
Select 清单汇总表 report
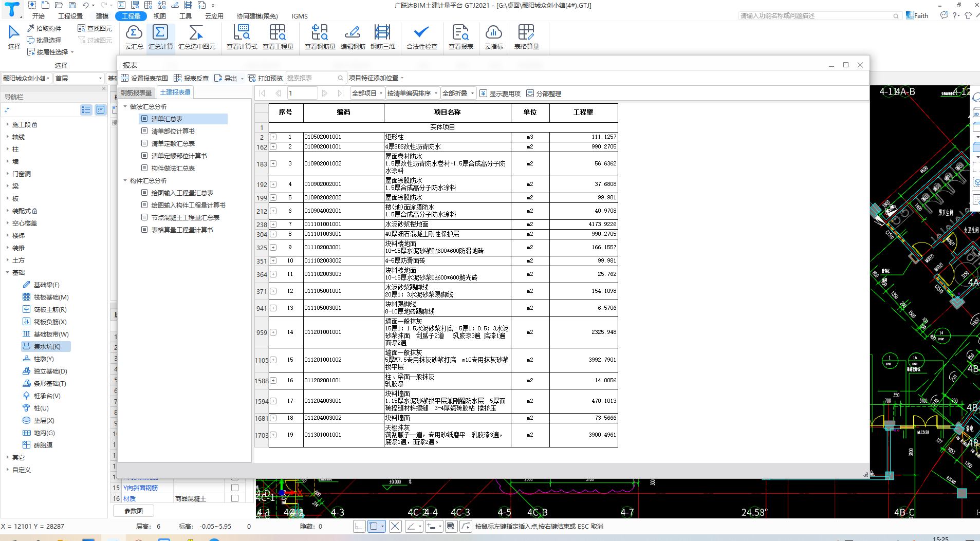(x=183, y=119)
